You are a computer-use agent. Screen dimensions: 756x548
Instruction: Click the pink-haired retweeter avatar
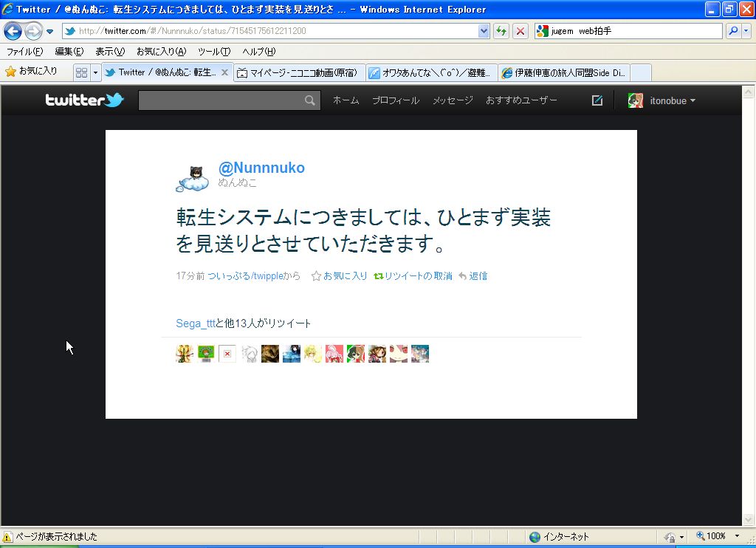334,354
